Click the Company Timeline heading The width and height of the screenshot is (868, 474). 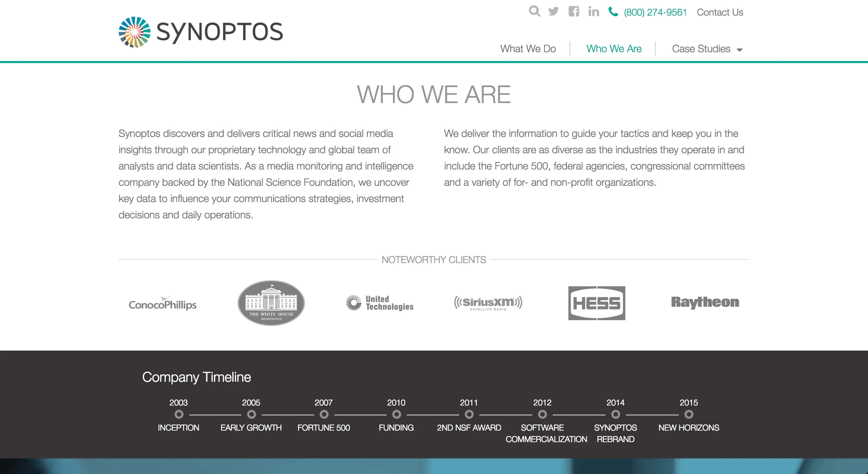[x=196, y=377]
